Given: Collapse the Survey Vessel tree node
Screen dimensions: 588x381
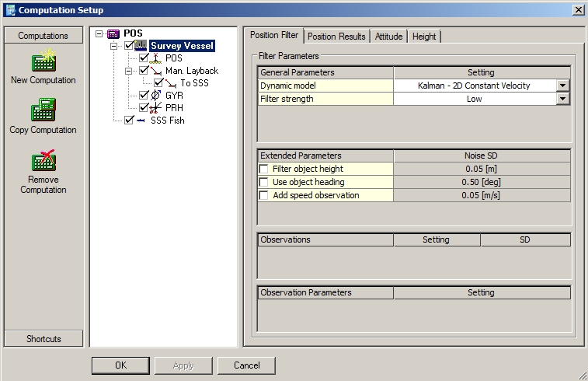Looking at the screenshot, I should tap(113, 46).
